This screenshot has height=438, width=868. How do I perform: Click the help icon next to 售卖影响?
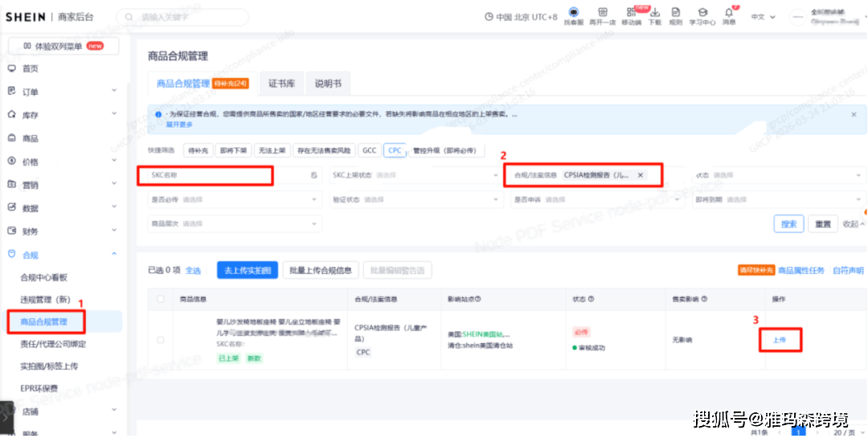pyautogui.click(x=704, y=299)
